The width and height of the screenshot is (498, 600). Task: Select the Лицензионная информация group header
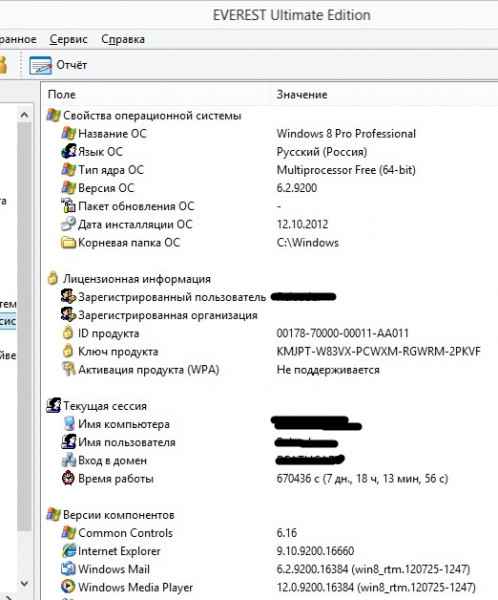[137, 279]
